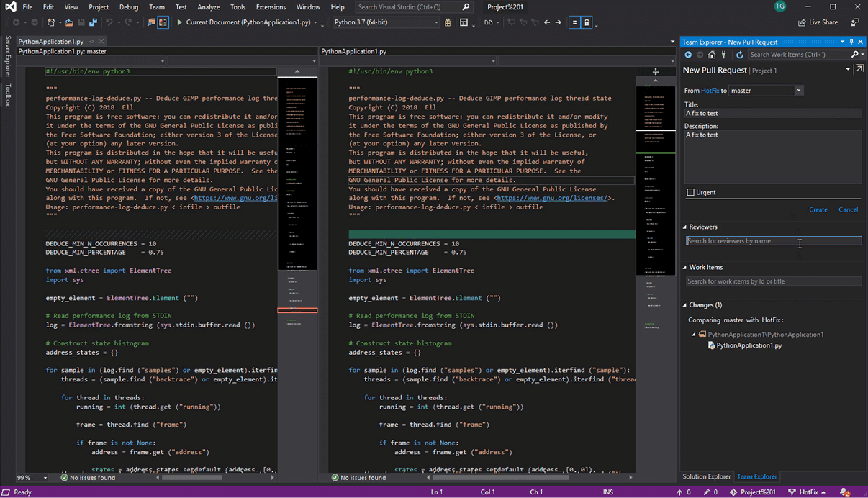Screen dimensions: 868x498
Task: Click the Manage Connections plug icon
Action: (x=723, y=55)
